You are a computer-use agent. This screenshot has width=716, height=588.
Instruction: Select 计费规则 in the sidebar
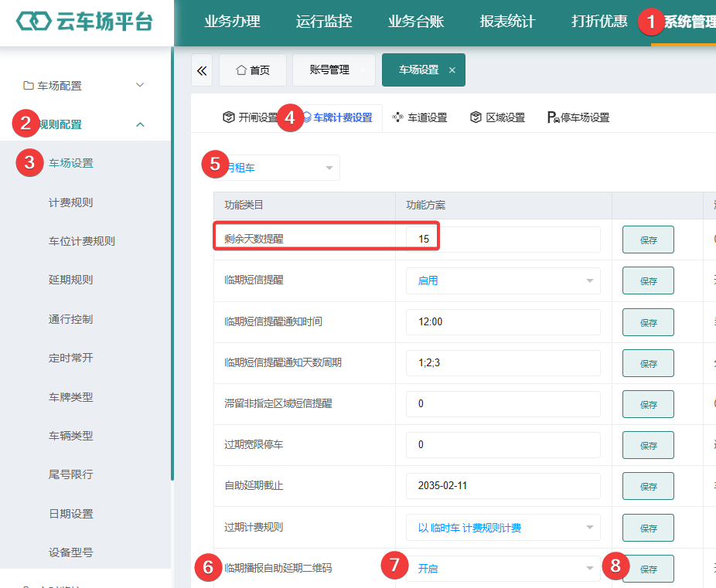(71, 202)
